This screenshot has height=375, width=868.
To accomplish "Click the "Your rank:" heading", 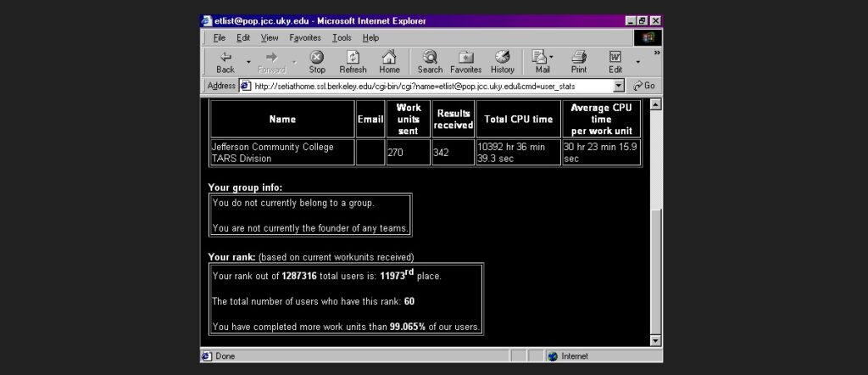I will (231, 257).
